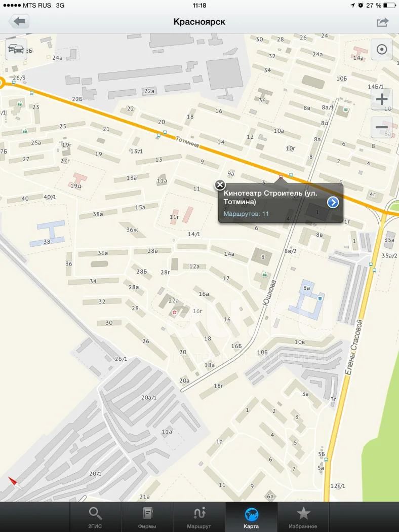Open the share menu icon
399x532 pixels.
(382, 22)
